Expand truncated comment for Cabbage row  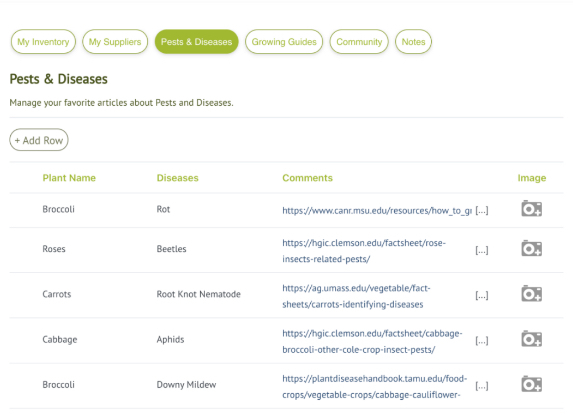point(482,341)
